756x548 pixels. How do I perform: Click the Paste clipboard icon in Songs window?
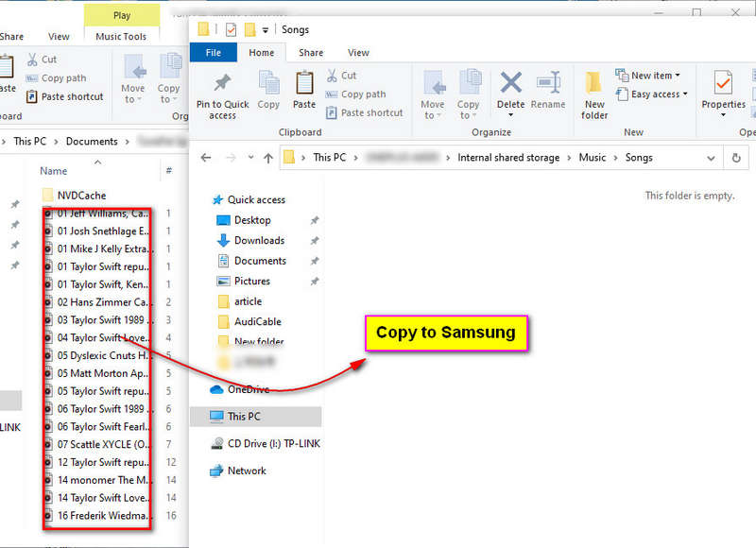click(304, 83)
